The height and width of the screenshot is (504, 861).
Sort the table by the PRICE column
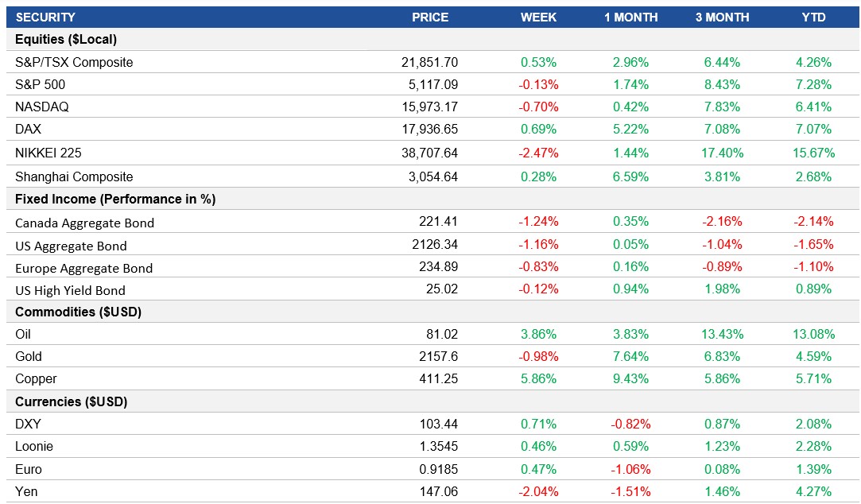[x=429, y=17]
